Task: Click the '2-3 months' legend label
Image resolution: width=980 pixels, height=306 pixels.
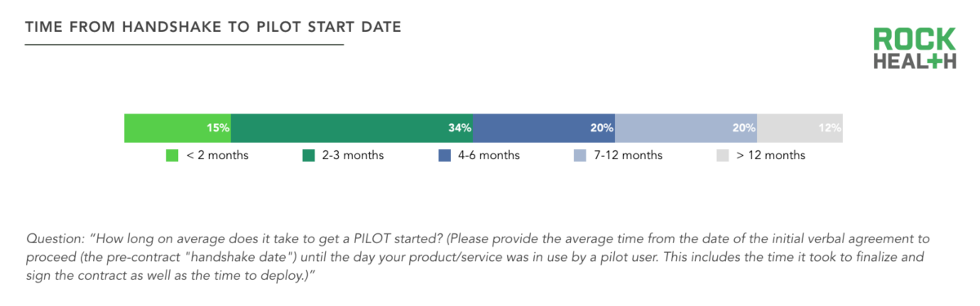Action: click(354, 156)
